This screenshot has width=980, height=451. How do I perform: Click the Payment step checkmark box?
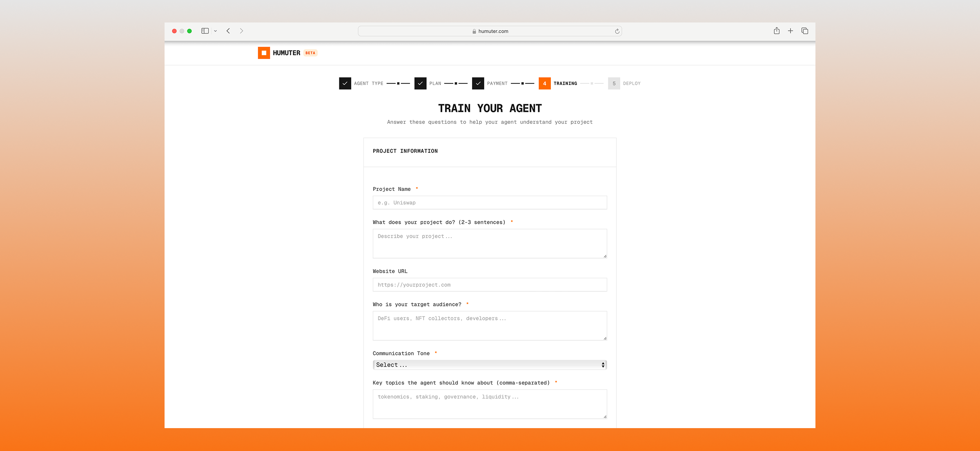pyautogui.click(x=478, y=83)
